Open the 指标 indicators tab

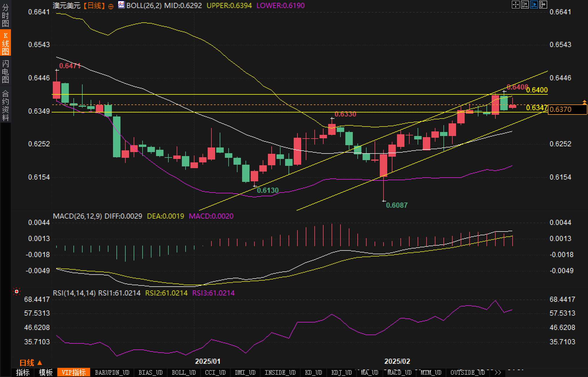pyautogui.click(x=23, y=373)
